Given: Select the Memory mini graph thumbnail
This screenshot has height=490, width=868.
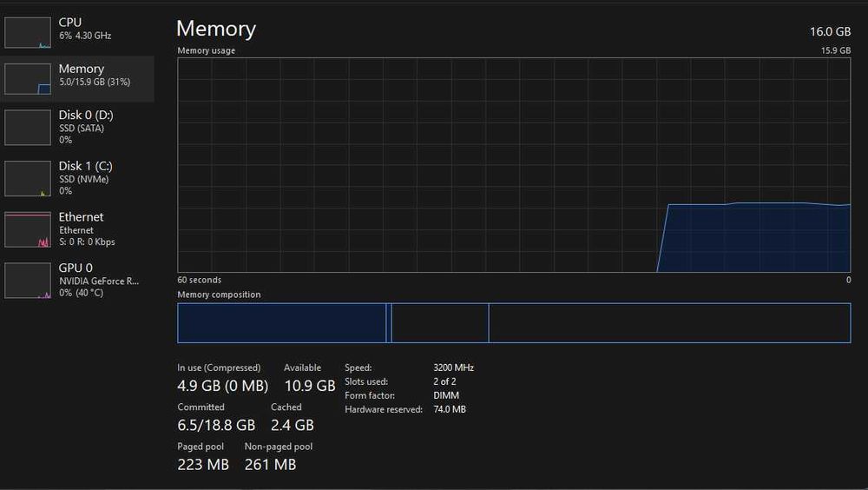Looking at the screenshot, I should (28, 79).
